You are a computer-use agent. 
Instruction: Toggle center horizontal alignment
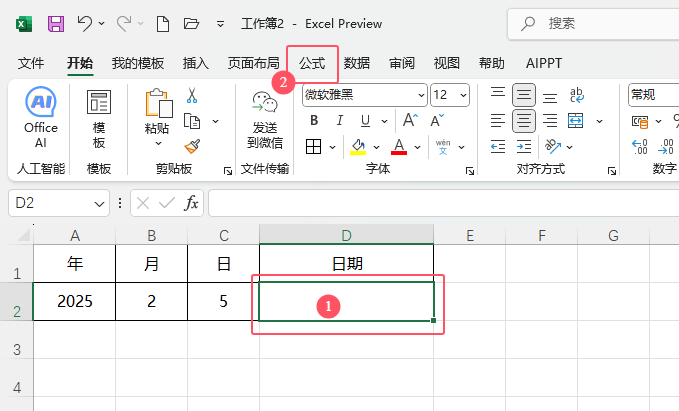(524, 121)
